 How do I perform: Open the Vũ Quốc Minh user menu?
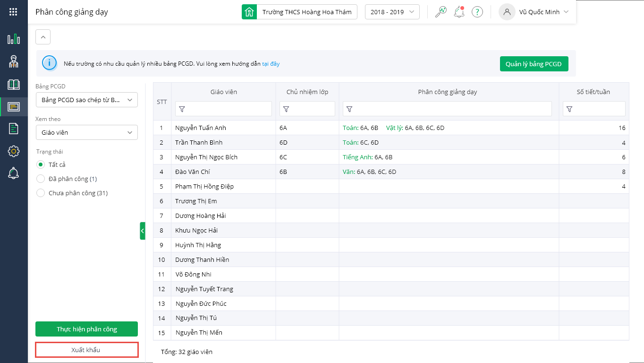point(534,12)
